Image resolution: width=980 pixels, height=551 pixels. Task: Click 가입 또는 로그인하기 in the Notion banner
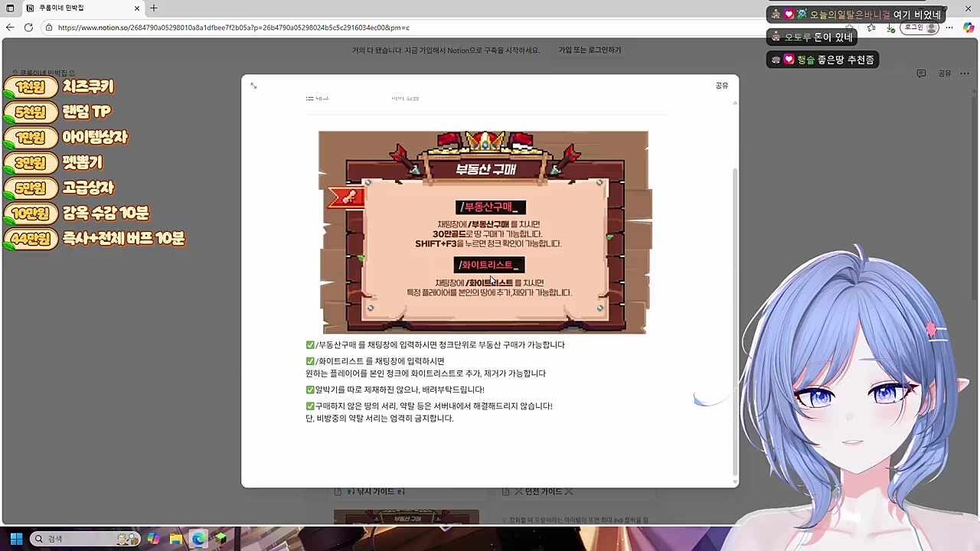pyautogui.click(x=590, y=50)
